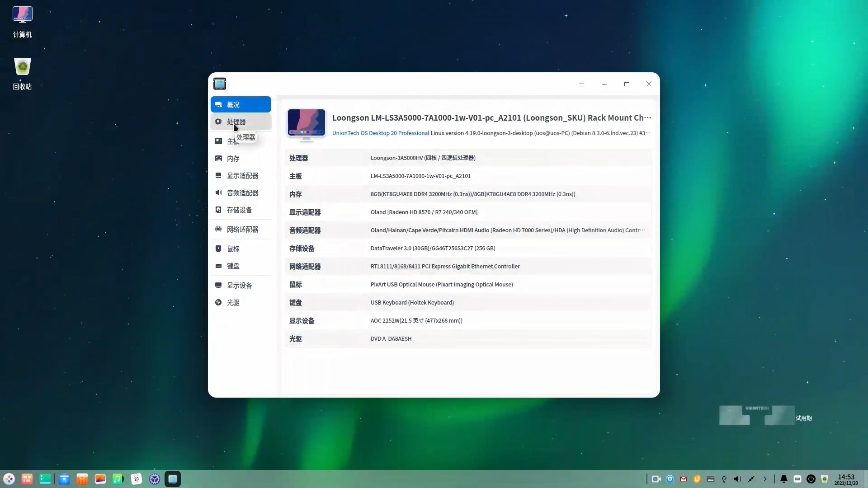This screenshot has height=488, width=868.
Task: Open the 网络适配器 network adapter sidebar section
Action: 241,230
